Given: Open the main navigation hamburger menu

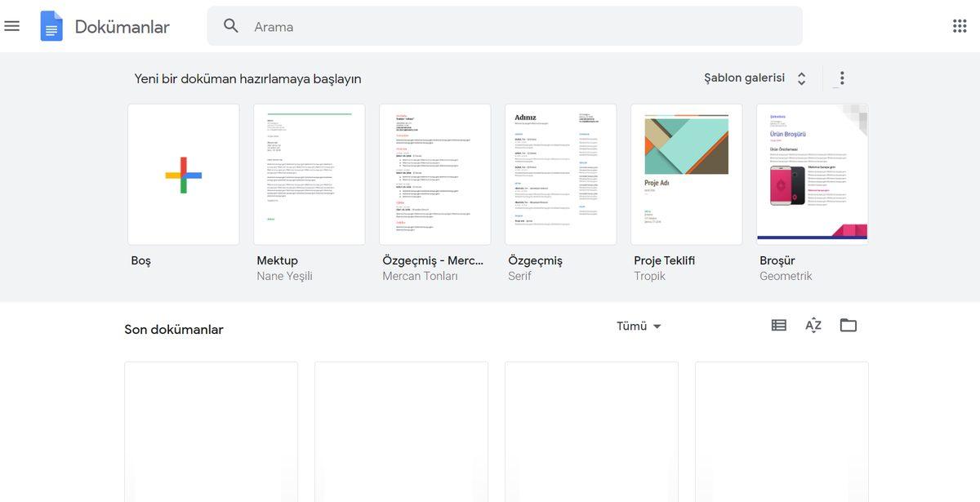Looking at the screenshot, I should coord(11,24).
